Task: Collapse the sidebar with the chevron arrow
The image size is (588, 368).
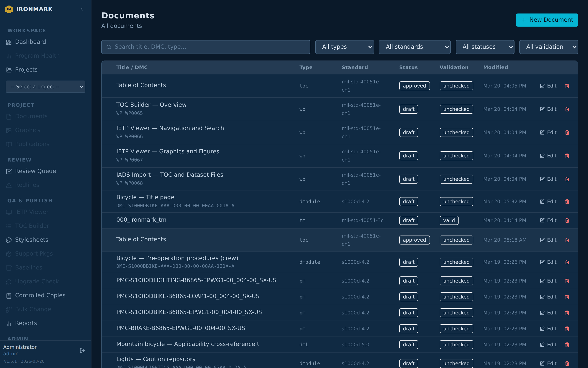Action: (x=82, y=9)
